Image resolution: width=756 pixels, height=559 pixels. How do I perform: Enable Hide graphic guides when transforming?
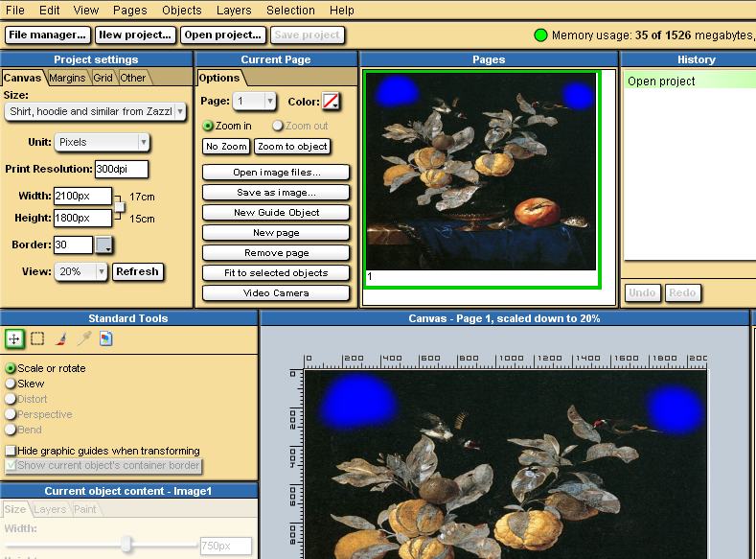11,451
